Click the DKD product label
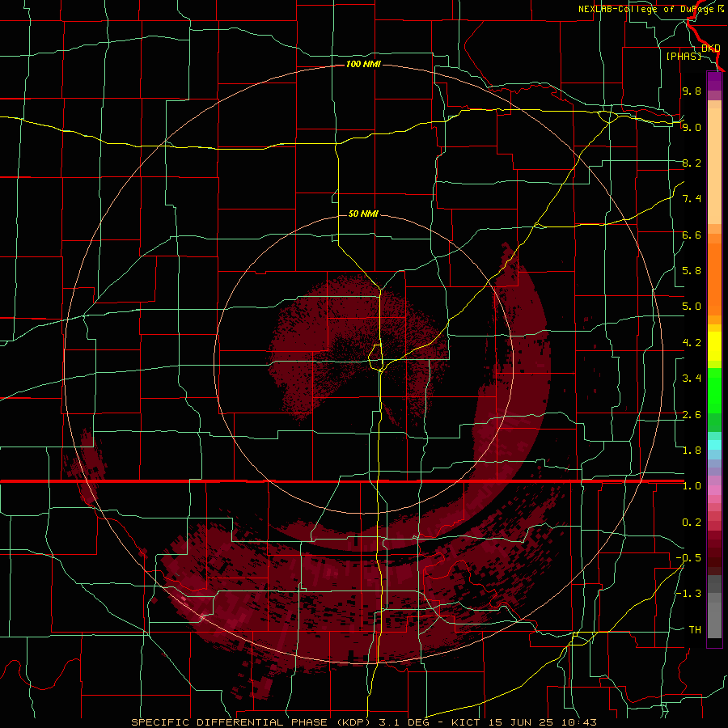This screenshot has width=728, height=728. [x=711, y=49]
